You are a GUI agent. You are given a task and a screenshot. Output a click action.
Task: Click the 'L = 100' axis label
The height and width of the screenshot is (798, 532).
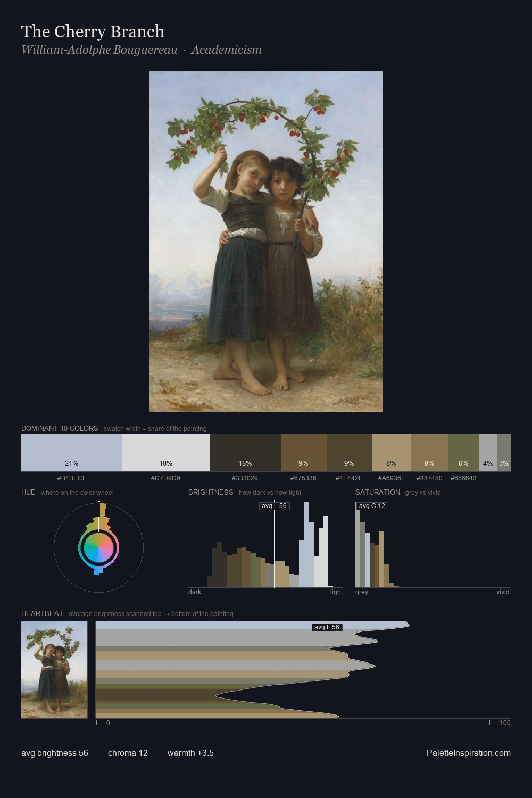pyautogui.click(x=500, y=723)
